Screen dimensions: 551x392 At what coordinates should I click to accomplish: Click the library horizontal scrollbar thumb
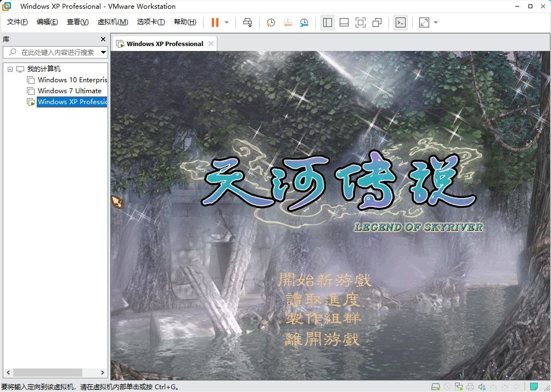click(47, 372)
